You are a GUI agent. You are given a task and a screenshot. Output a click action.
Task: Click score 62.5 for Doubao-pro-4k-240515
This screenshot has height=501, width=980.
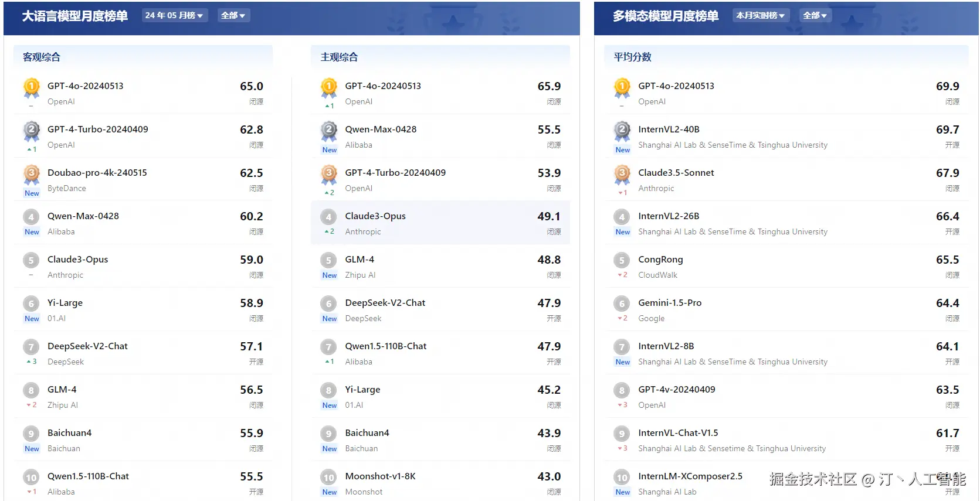(252, 173)
